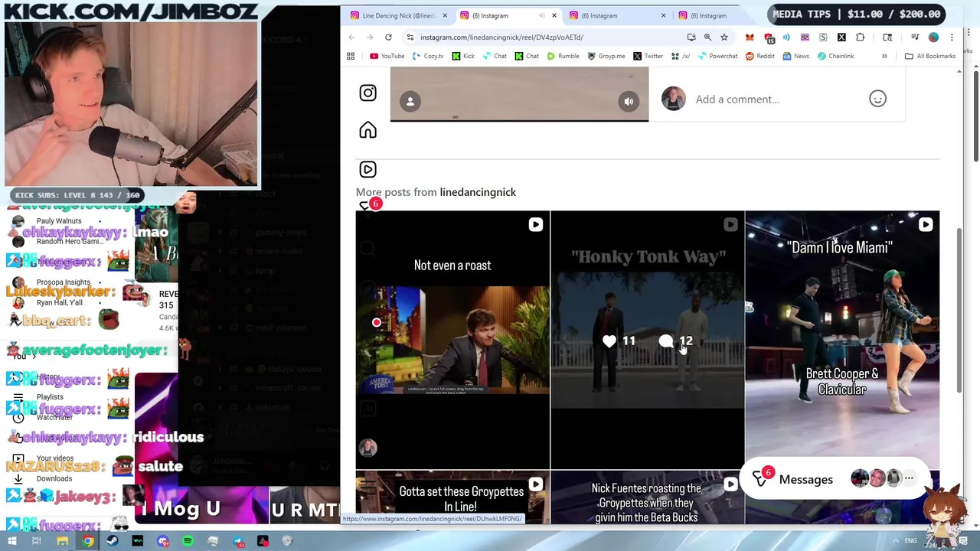
Task: Open Twitter bookmark
Action: tap(648, 56)
